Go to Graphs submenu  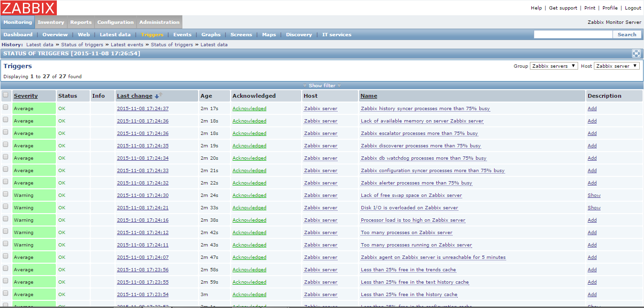pos(211,34)
